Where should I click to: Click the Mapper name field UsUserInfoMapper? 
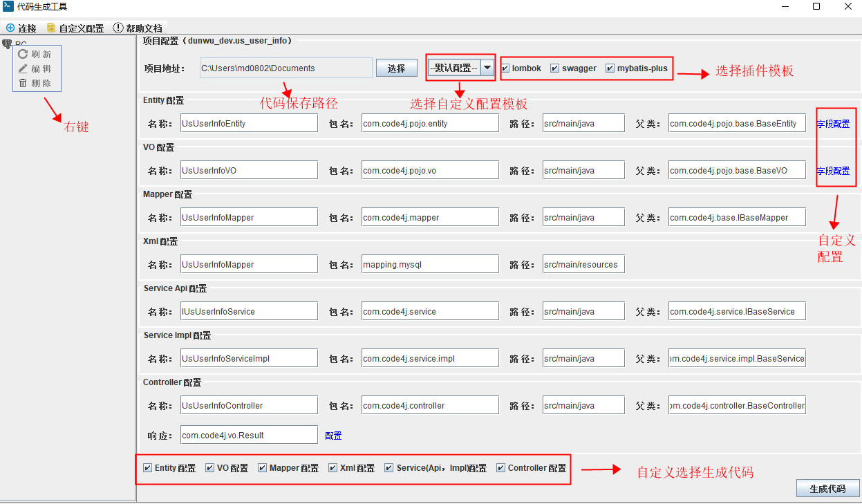tap(249, 217)
